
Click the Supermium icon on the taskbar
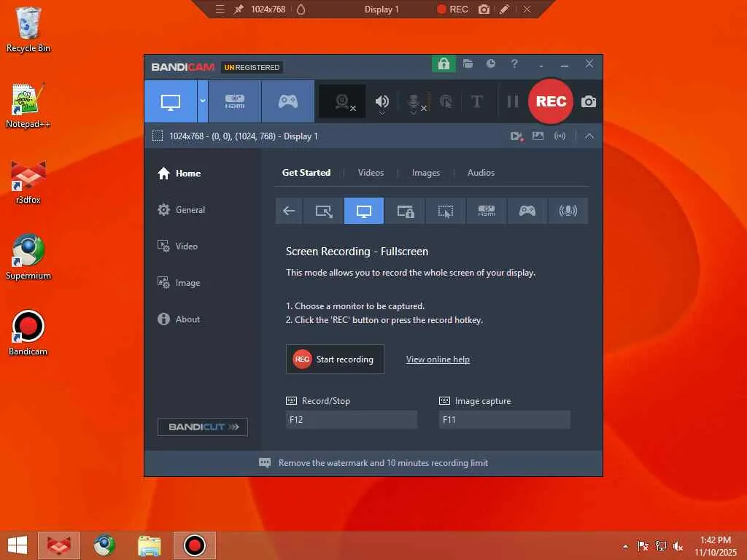(104, 545)
